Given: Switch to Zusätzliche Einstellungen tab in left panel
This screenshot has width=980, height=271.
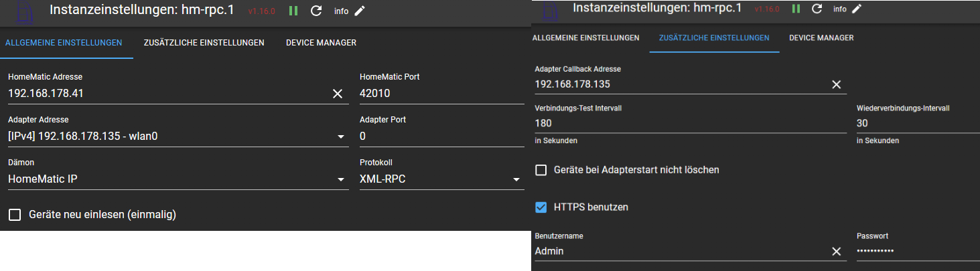Looking at the screenshot, I should (x=204, y=43).
